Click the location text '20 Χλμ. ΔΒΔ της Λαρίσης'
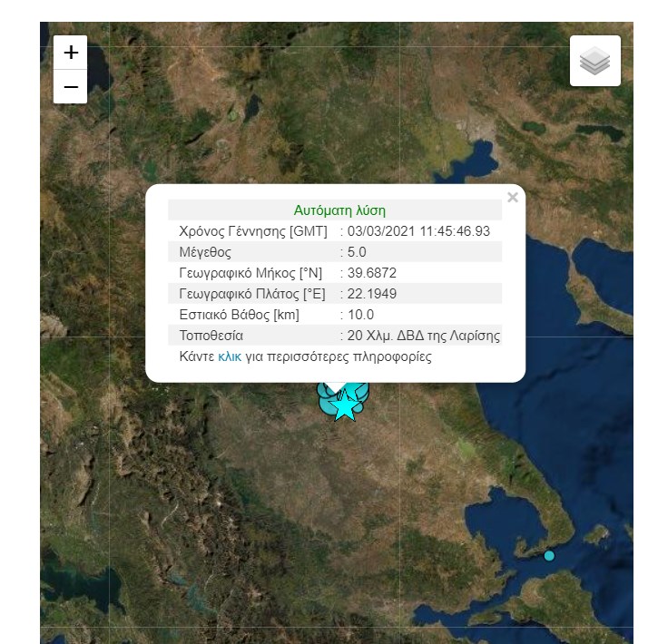 tap(423, 336)
